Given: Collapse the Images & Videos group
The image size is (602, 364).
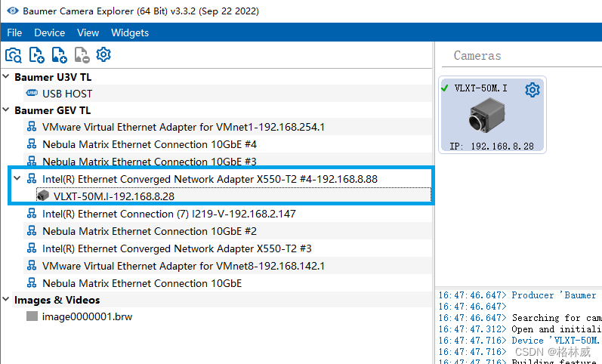Looking at the screenshot, I should [x=6, y=299].
